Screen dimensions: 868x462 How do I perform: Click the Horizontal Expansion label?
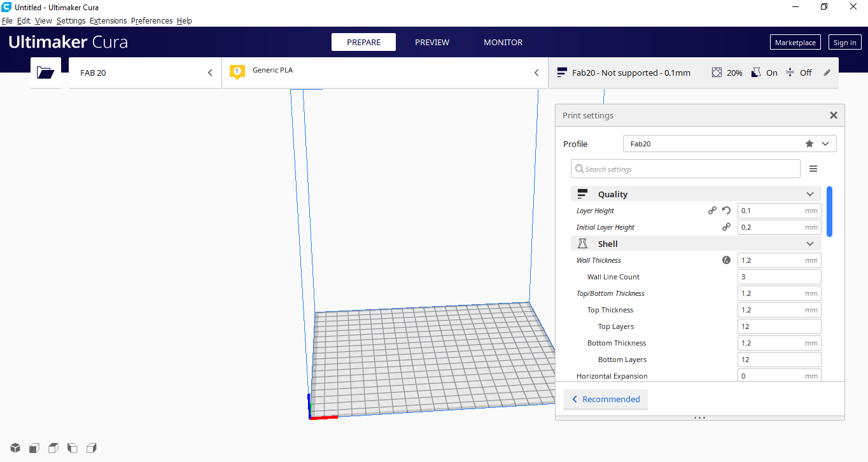click(612, 376)
